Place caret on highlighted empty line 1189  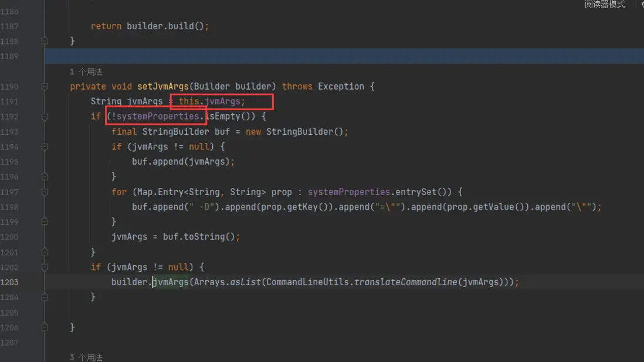point(344,56)
